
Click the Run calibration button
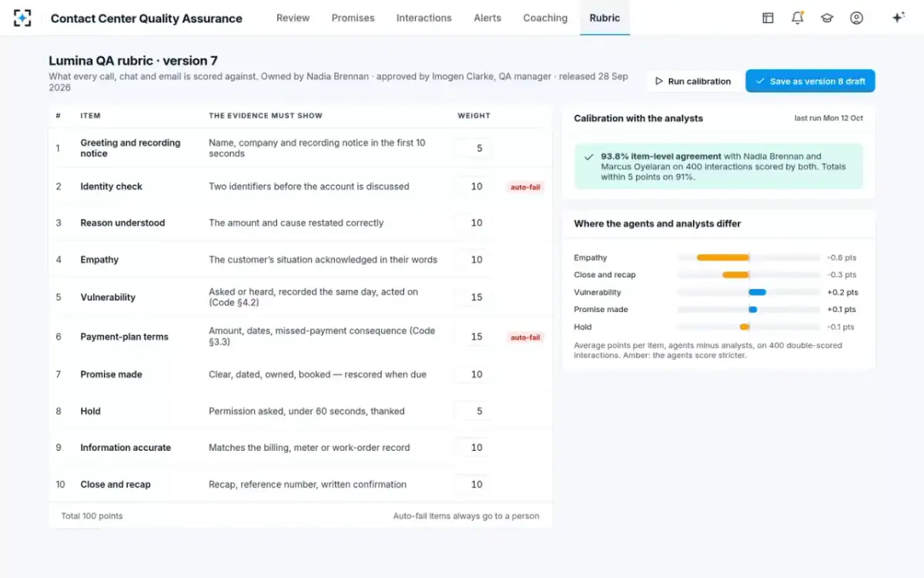(692, 81)
